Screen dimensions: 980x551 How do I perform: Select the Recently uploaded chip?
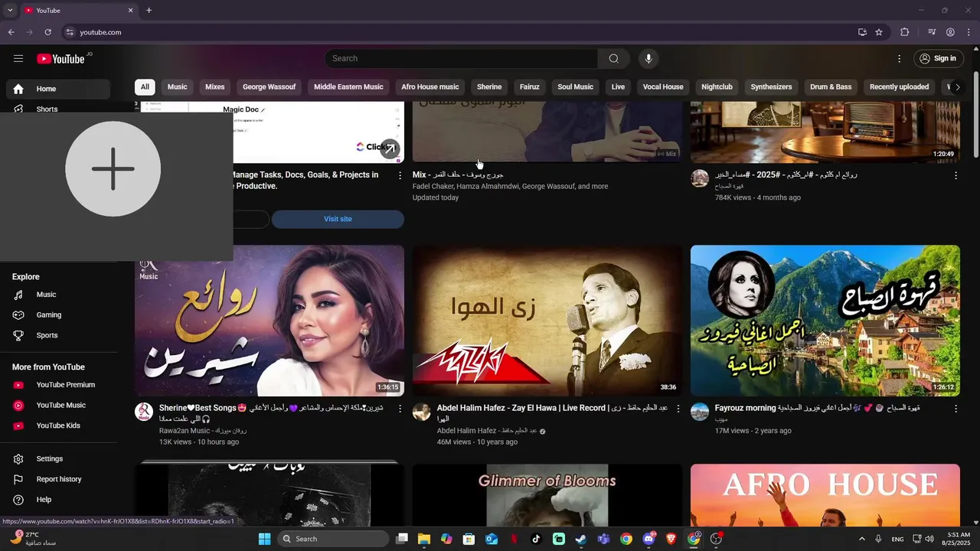tap(899, 87)
